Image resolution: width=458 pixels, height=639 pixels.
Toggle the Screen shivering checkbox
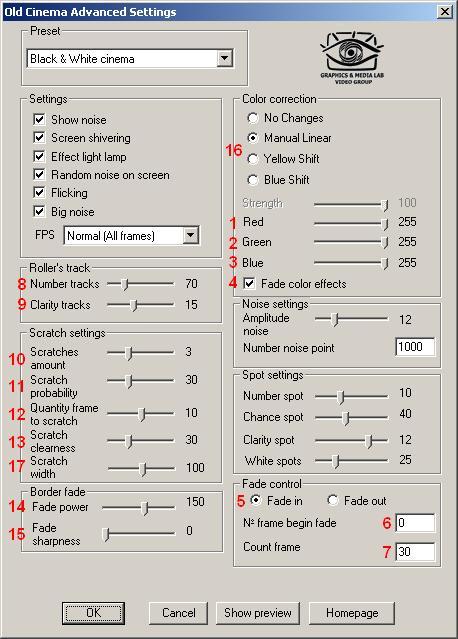click(x=39, y=137)
